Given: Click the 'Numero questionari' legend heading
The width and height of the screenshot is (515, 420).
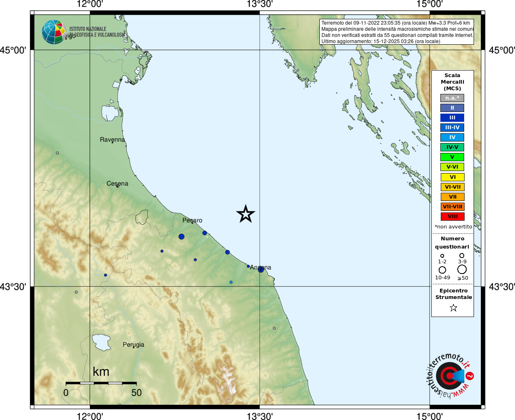Looking at the screenshot, I should point(452,243).
